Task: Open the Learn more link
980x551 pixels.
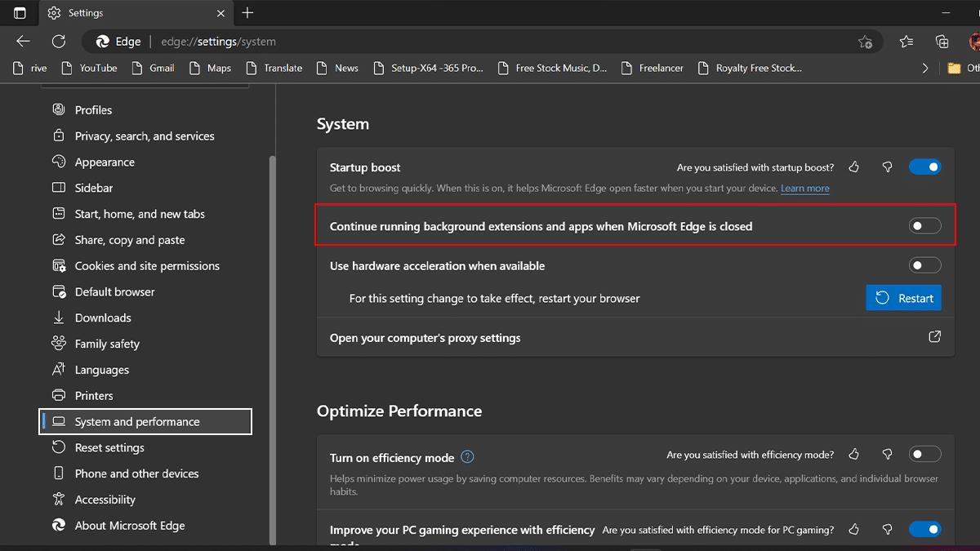Action: pyautogui.click(x=804, y=189)
